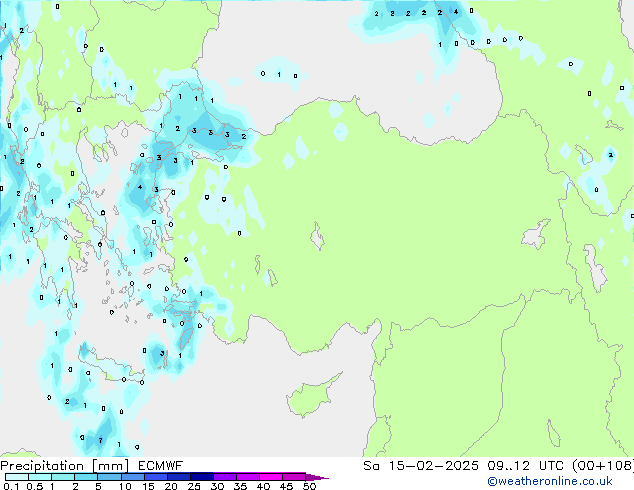Image resolution: width=634 pixels, height=490 pixels.
Task: Pick the 10–15 mm legend color box
Action: (x=133, y=477)
